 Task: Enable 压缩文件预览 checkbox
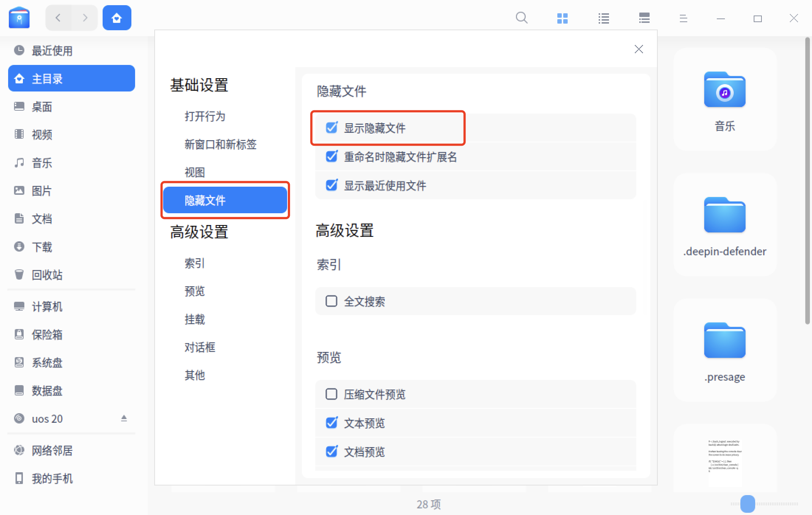point(331,394)
